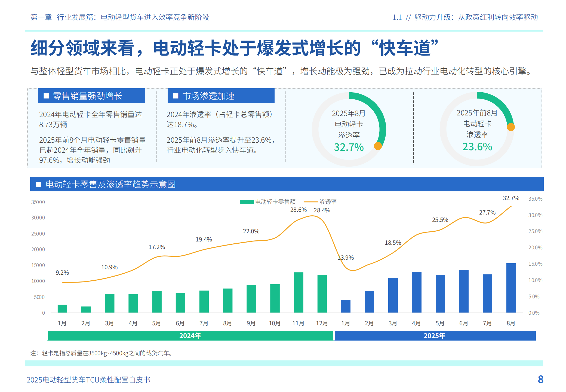Image resolution: width=566 pixels, height=392 pixels.
Task: Click orange legend line for 渗透率
Action: pos(310,202)
